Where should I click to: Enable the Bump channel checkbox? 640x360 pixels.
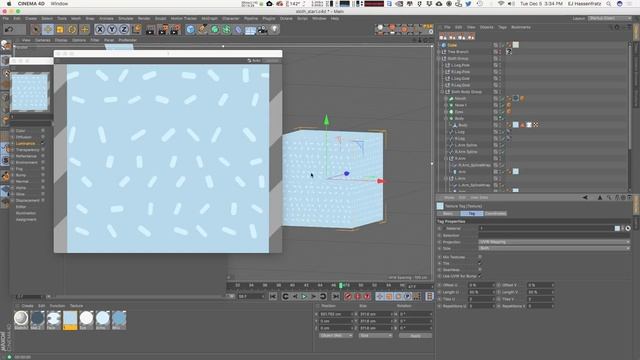[x=42, y=175]
